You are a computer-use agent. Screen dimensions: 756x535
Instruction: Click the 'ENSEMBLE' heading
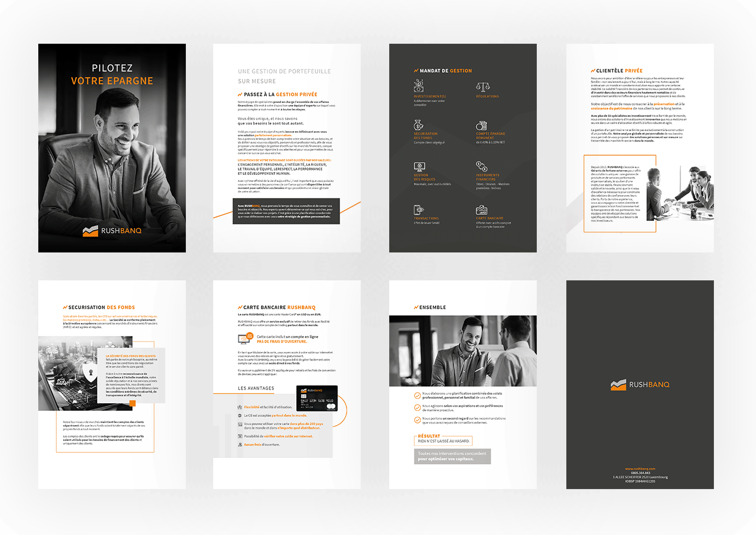[x=432, y=307]
